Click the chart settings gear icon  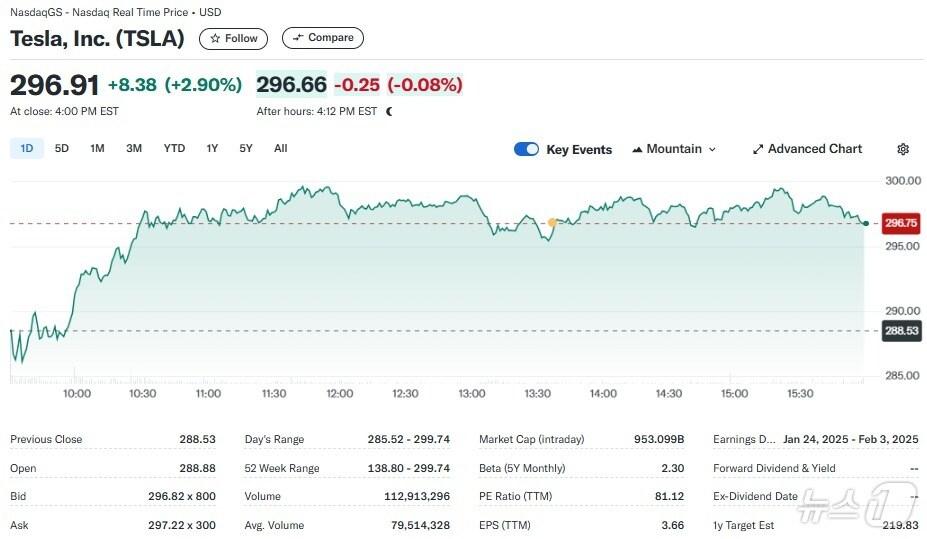point(903,149)
